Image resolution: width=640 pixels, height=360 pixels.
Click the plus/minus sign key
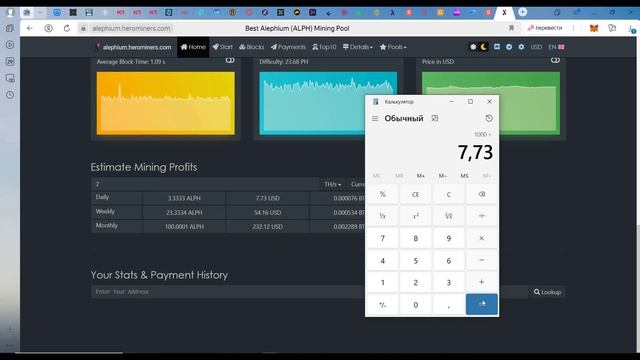pos(382,304)
